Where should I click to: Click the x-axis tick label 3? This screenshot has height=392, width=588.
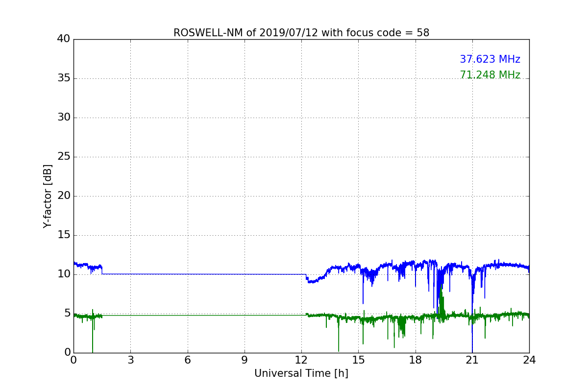point(130,360)
